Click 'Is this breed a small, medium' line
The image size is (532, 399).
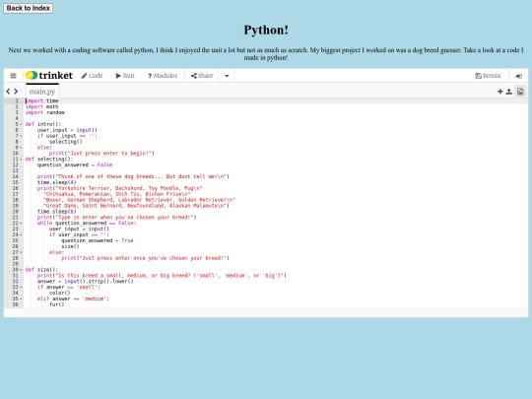[x=162, y=276]
